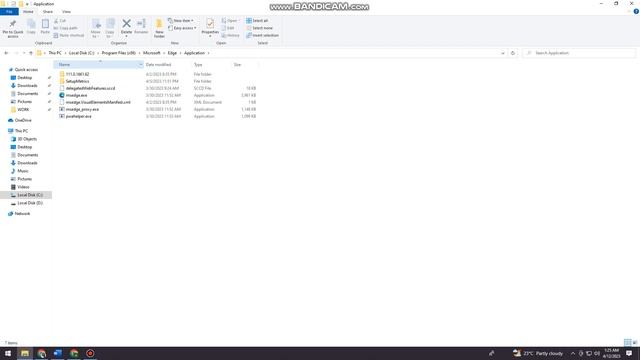640x360 pixels.
Task: Open recent locations dropdown by nav arrows
Action: pyautogui.click(x=24, y=53)
